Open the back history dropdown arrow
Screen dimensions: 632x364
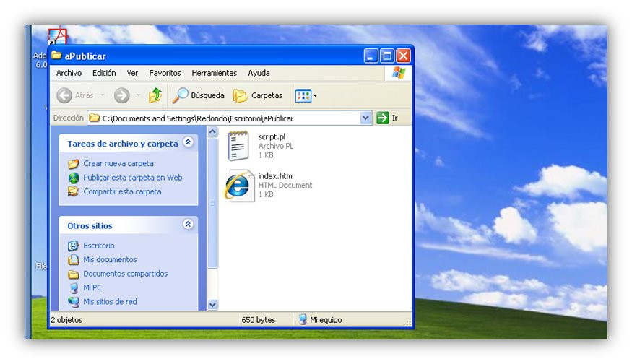pyautogui.click(x=103, y=95)
